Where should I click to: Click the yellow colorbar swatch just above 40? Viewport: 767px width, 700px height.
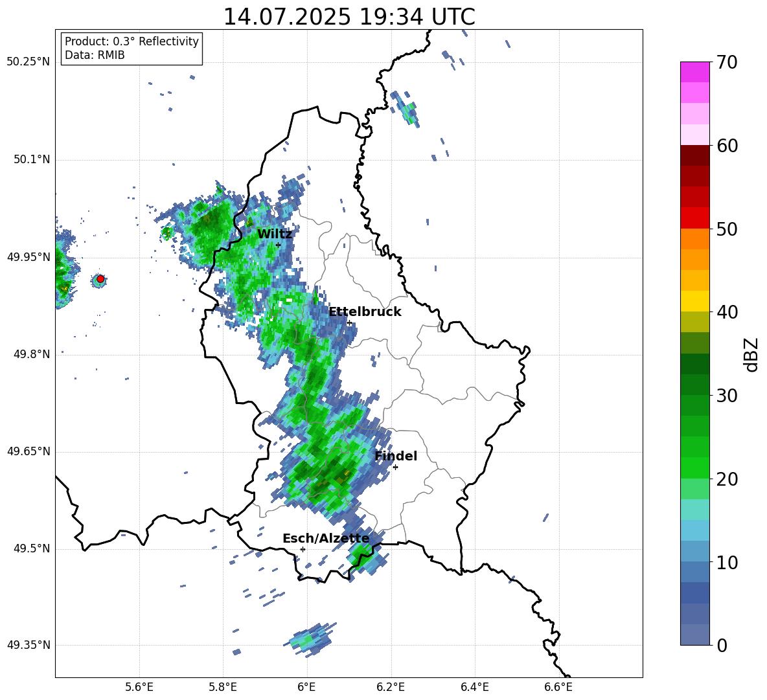pyautogui.click(x=694, y=301)
